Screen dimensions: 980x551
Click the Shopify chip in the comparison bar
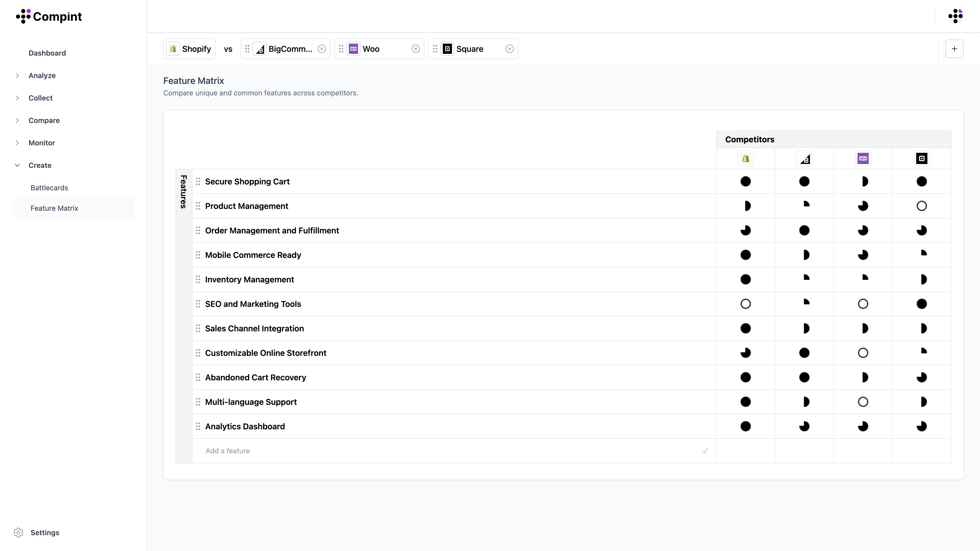pos(189,49)
